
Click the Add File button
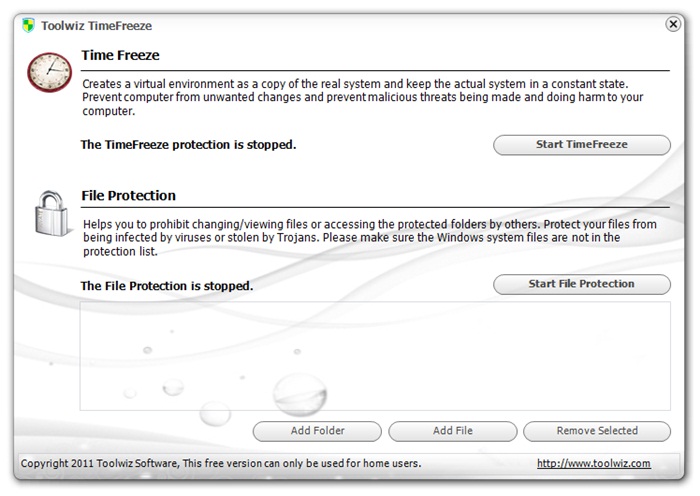(453, 431)
